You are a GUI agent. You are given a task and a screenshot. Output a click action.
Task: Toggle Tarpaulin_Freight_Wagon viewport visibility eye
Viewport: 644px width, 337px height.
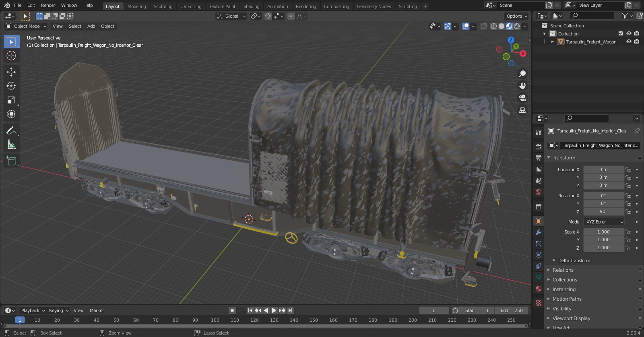coord(629,41)
